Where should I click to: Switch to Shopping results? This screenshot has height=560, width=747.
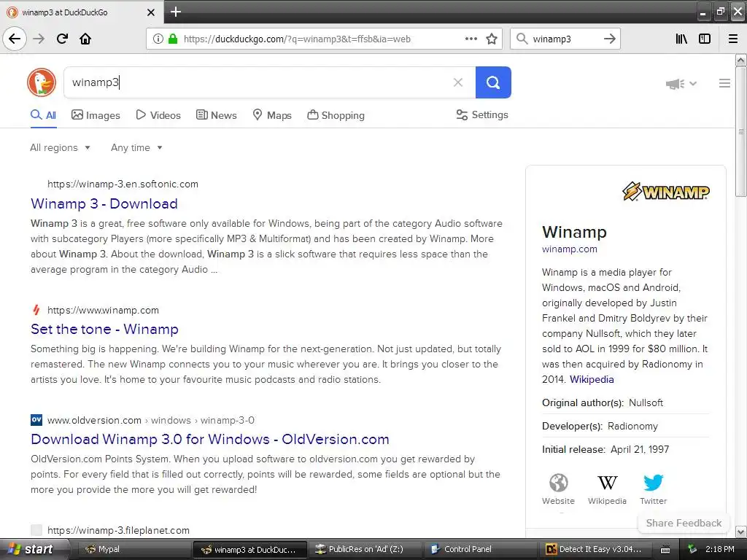[336, 115]
